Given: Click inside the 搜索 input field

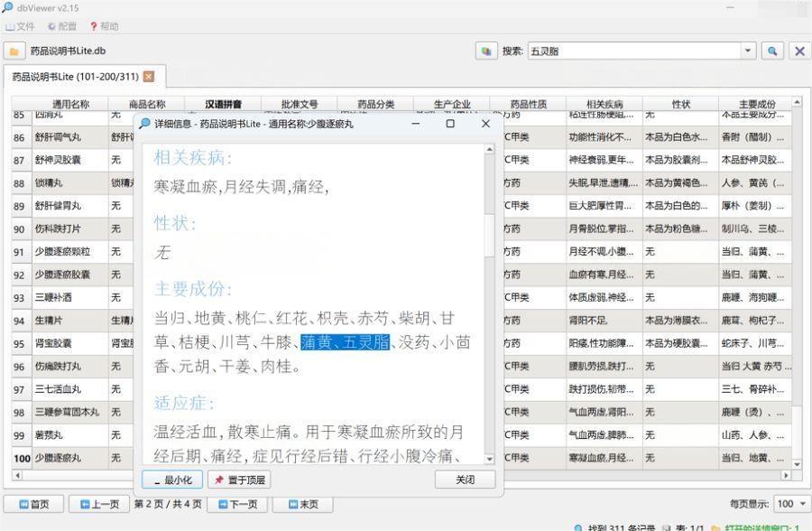Looking at the screenshot, I should point(632,51).
